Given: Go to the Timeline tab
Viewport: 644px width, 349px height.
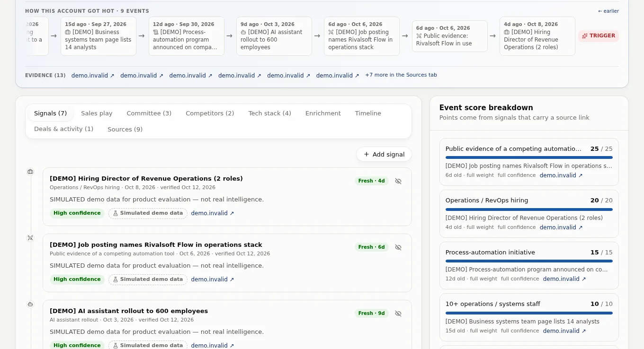Looking at the screenshot, I should [368, 113].
